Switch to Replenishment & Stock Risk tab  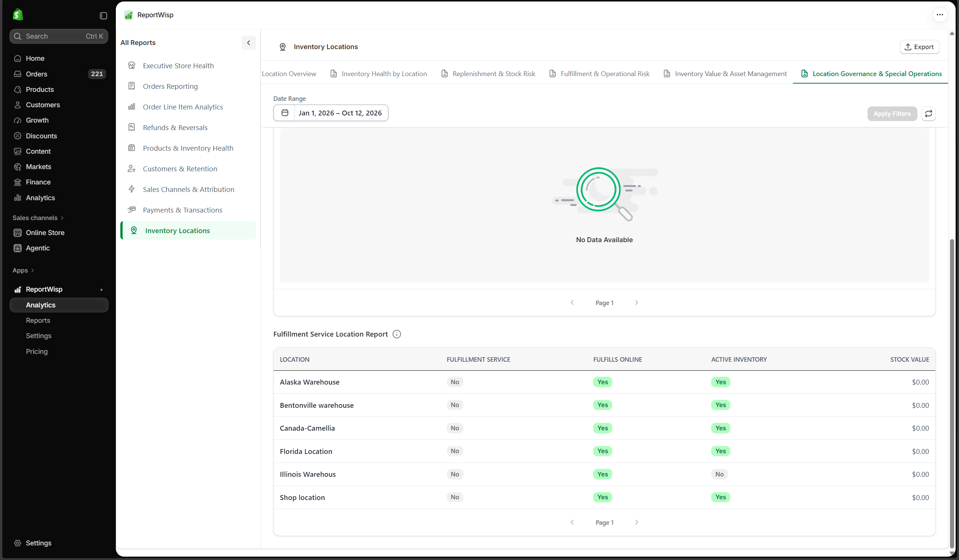(x=488, y=74)
